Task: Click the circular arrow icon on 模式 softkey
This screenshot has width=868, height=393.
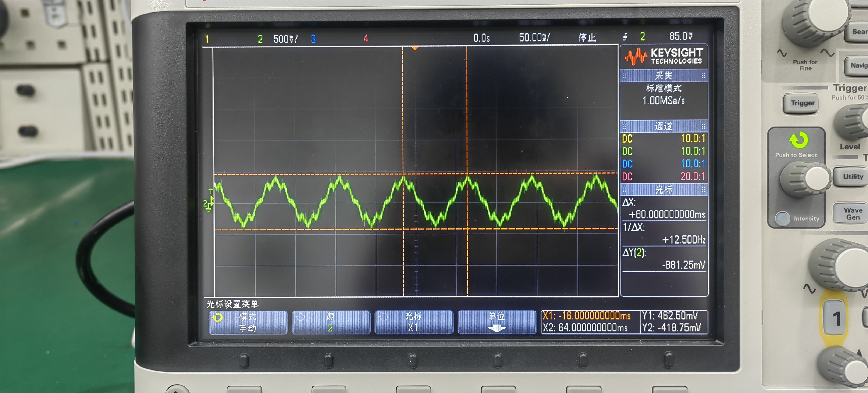Action: pyautogui.click(x=217, y=318)
